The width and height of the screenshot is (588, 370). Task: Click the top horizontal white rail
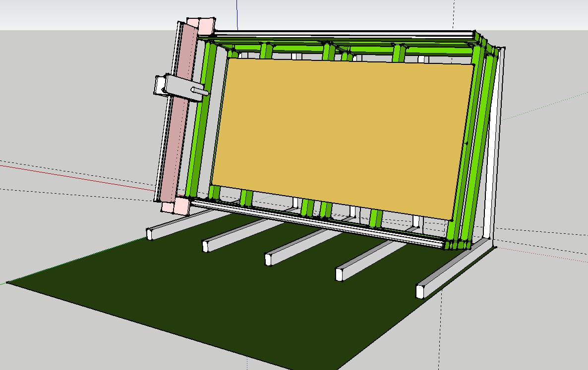342,34
